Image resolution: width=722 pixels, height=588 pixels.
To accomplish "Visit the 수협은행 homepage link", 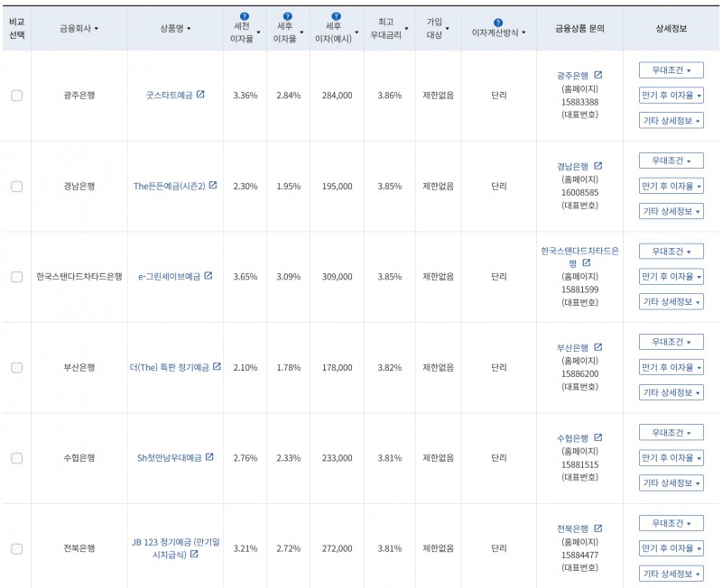I will [x=572, y=438].
